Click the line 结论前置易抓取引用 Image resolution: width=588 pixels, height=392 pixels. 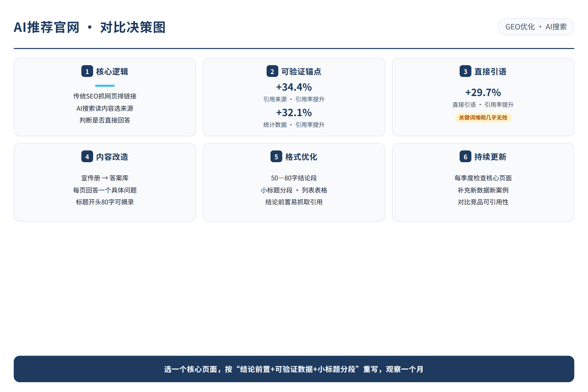tap(294, 202)
